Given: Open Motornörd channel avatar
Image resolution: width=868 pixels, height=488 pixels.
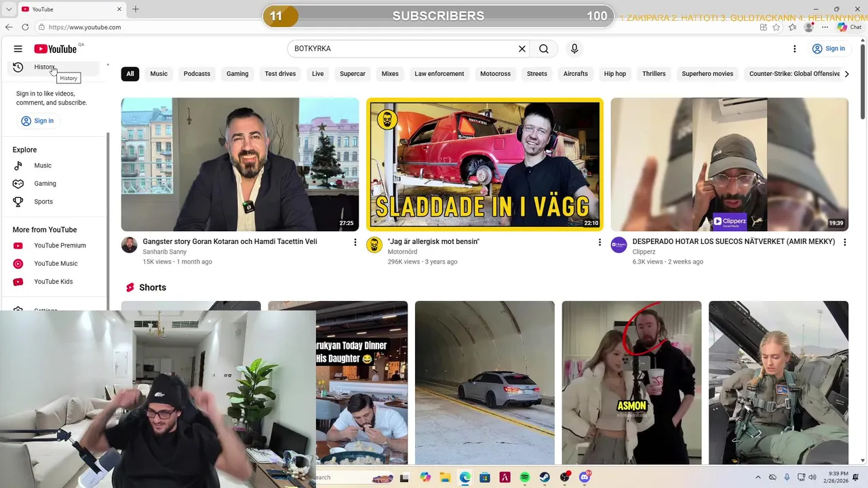Looking at the screenshot, I should pyautogui.click(x=374, y=245).
